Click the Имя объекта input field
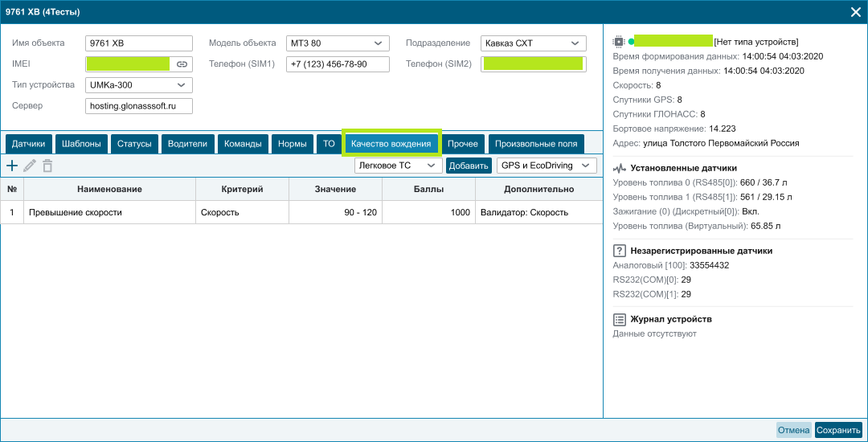Viewport: 868px width, 442px height. click(x=139, y=43)
